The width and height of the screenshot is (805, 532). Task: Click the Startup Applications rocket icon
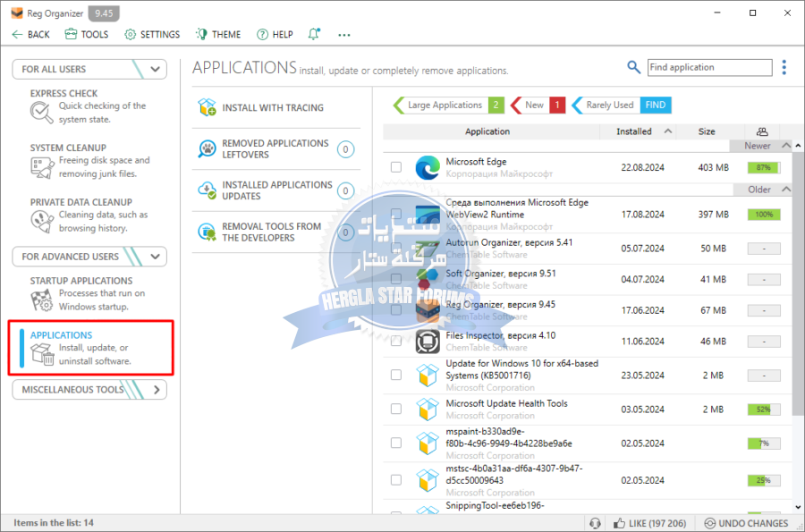(x=41, y=300)
